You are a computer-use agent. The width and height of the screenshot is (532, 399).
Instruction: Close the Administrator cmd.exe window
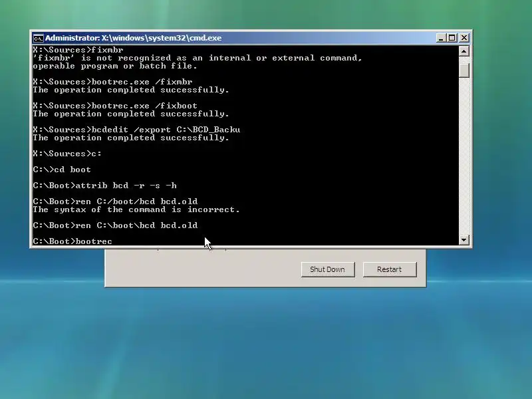464,38
